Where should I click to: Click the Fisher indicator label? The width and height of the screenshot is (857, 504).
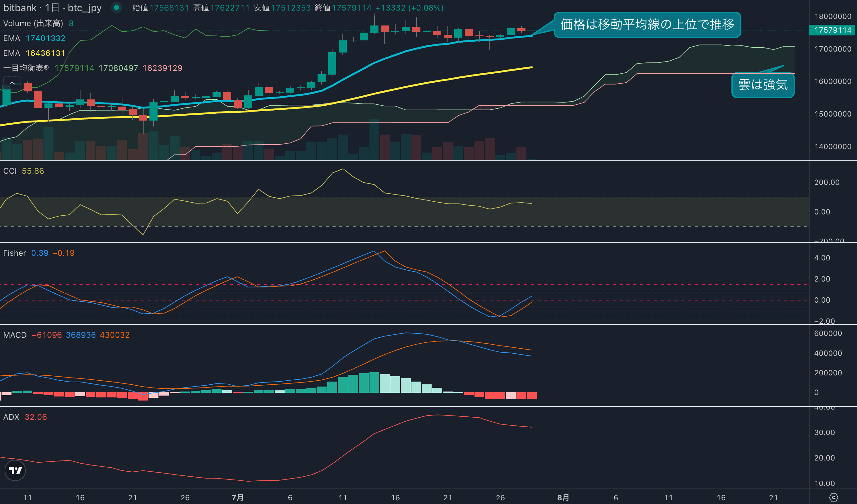coord(14,253)
